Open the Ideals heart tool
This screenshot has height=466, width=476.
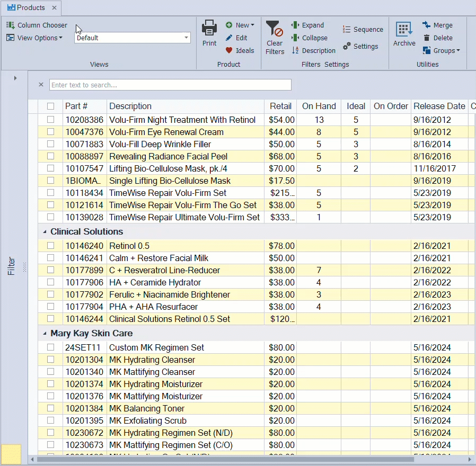[240, 51]
